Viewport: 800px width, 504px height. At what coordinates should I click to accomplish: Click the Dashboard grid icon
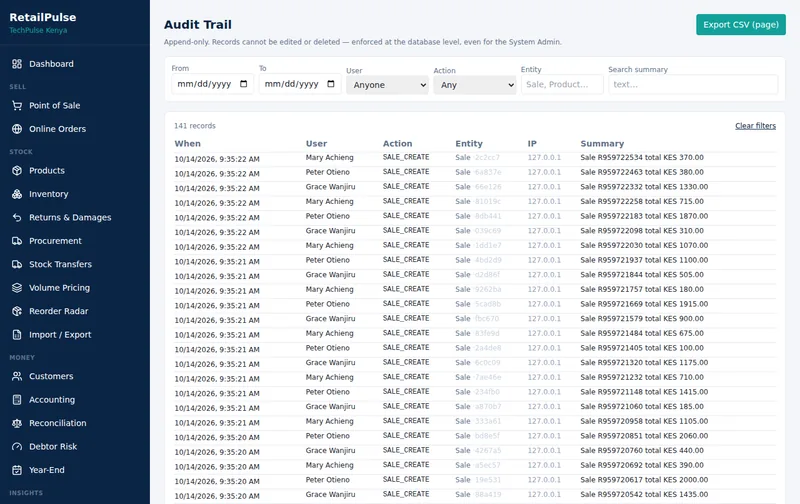click(x=17, y=64)
